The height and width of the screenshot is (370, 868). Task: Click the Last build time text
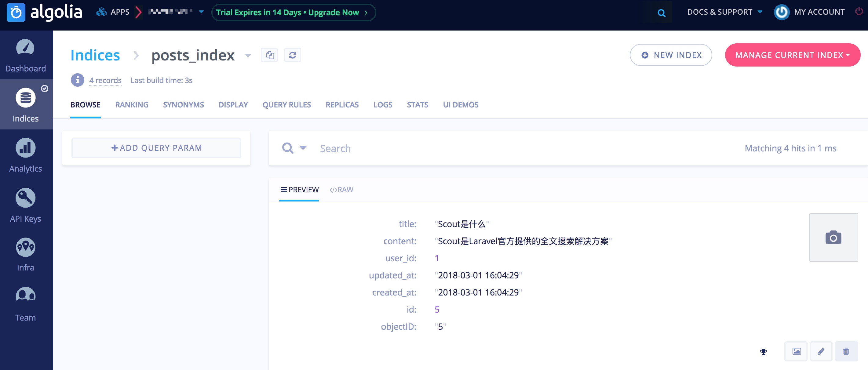(161, 80)
